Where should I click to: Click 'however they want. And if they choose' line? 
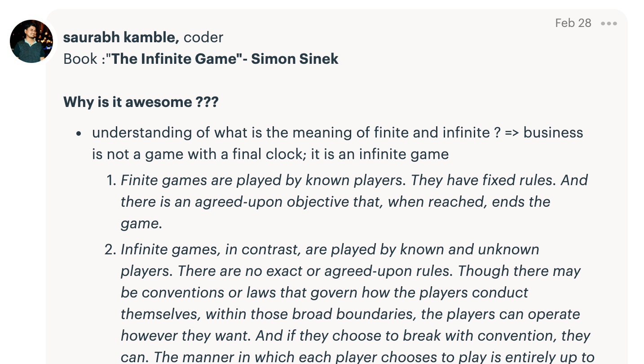(x=356, y=336)
